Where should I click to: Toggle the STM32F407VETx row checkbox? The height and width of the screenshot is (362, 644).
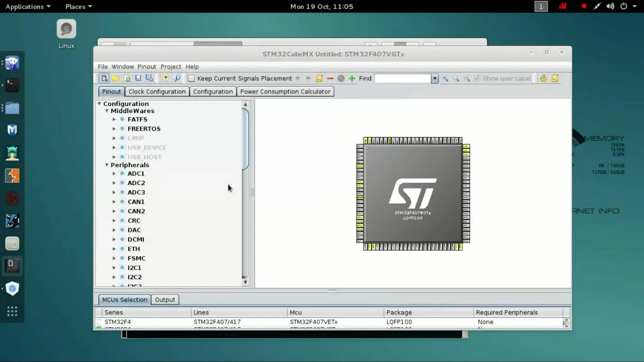(99, 322)
